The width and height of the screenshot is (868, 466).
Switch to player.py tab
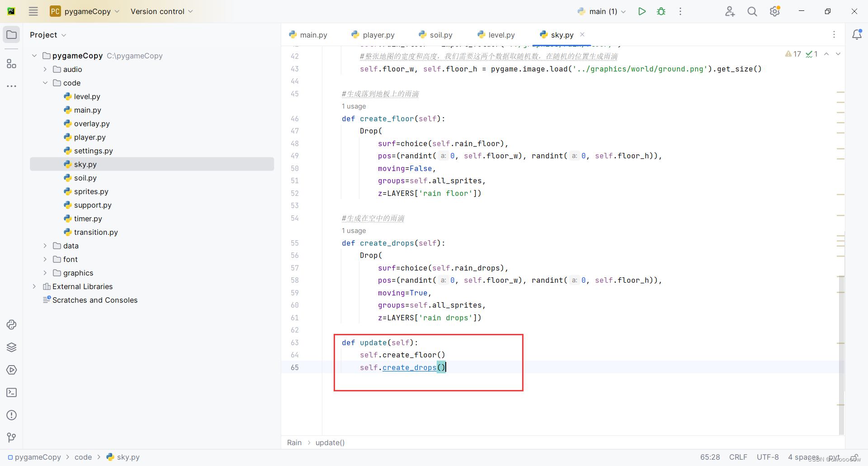373,35
